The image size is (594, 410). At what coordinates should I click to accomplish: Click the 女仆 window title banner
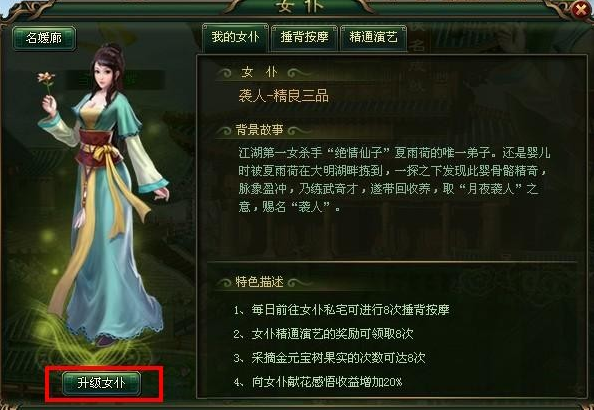pos(298,7)
